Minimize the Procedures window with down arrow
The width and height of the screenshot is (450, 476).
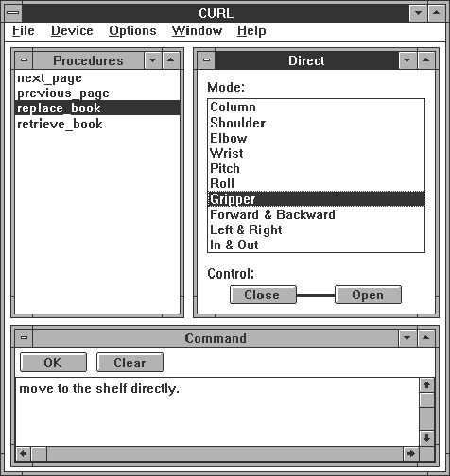(153, 60)
